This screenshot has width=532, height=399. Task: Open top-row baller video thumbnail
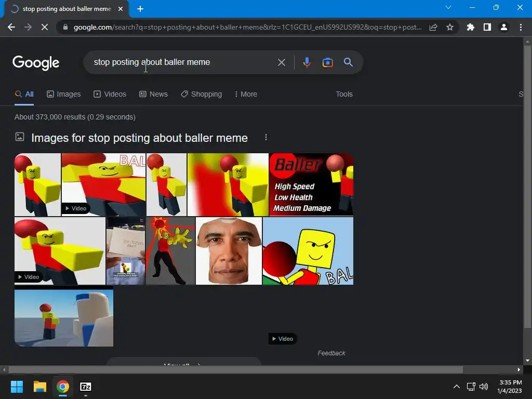(x=103, y=184)
